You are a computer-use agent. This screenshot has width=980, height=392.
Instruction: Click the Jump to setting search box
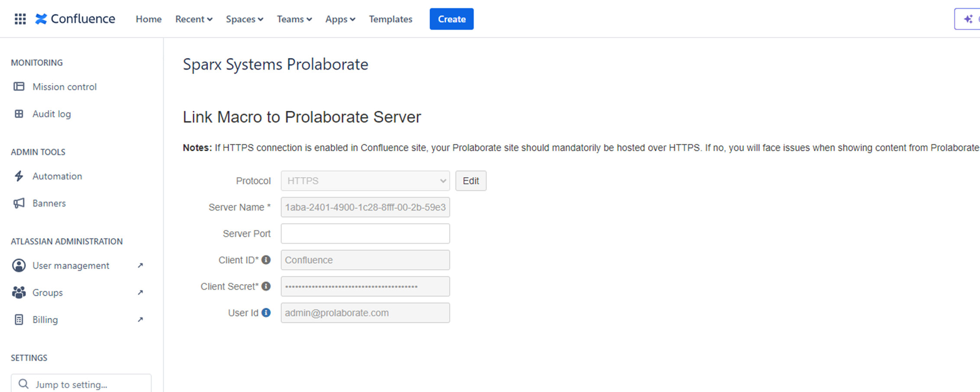pyautogui.click(x=81, y=384)
